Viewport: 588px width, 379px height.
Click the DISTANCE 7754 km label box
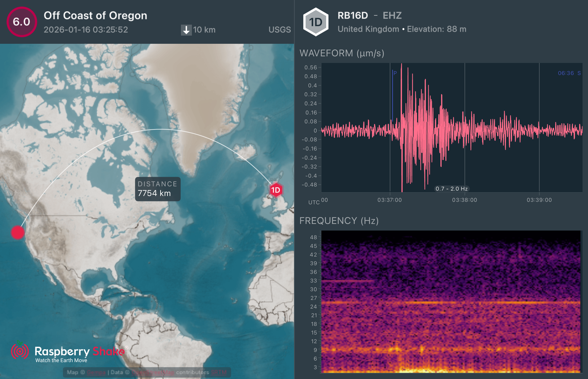point(158,189)
